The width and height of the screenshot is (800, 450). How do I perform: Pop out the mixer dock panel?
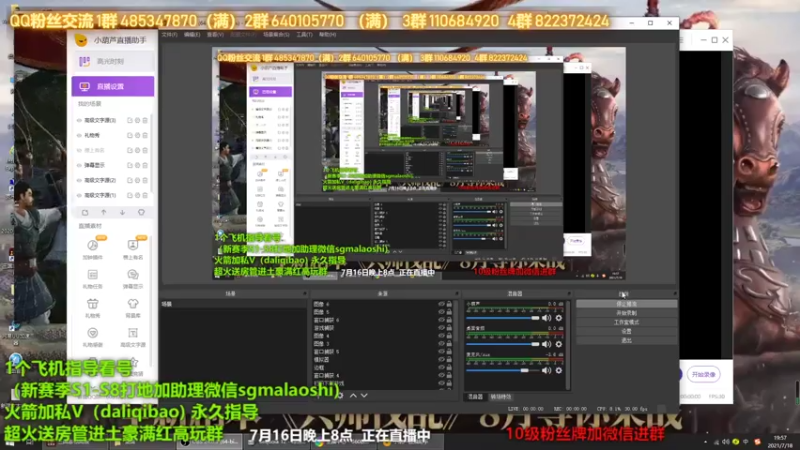pos(568,294)
